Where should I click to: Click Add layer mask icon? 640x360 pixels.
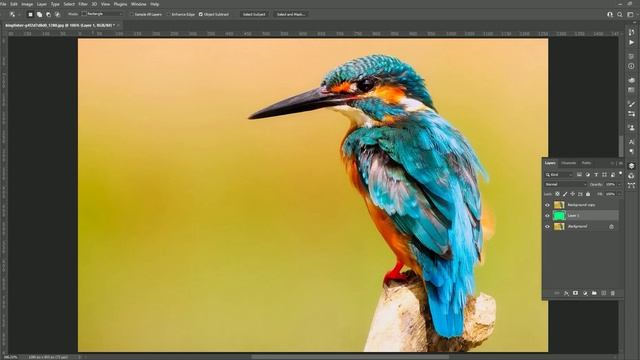tap(576, 293)
